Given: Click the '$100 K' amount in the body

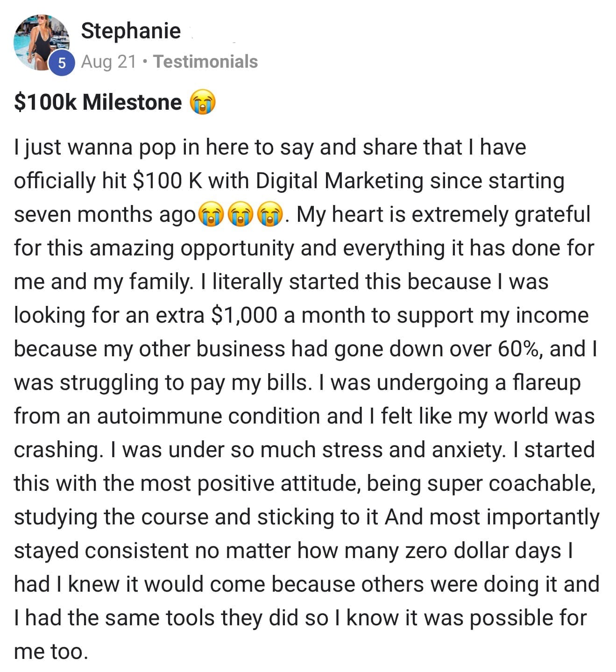Looking at the screenshot, I should click(x=167, y=181).
